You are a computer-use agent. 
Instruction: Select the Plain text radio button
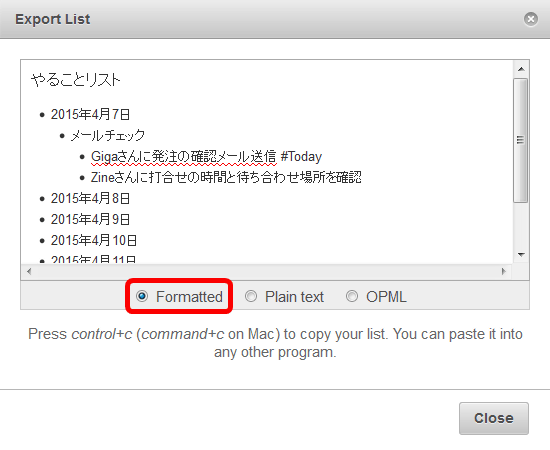[x=251, y=296]
